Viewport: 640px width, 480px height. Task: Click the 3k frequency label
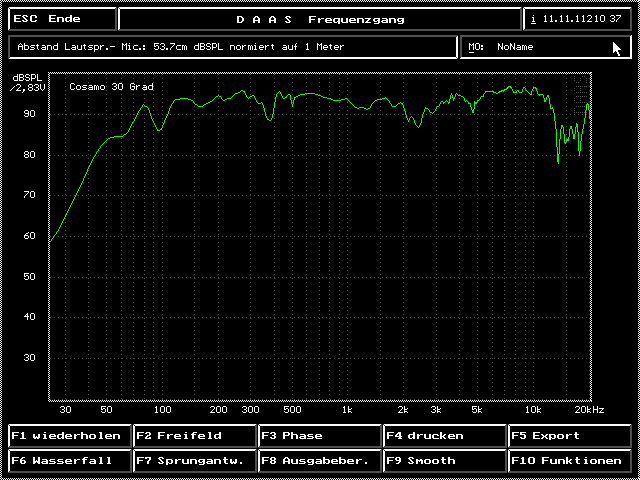tap(436, 410)
